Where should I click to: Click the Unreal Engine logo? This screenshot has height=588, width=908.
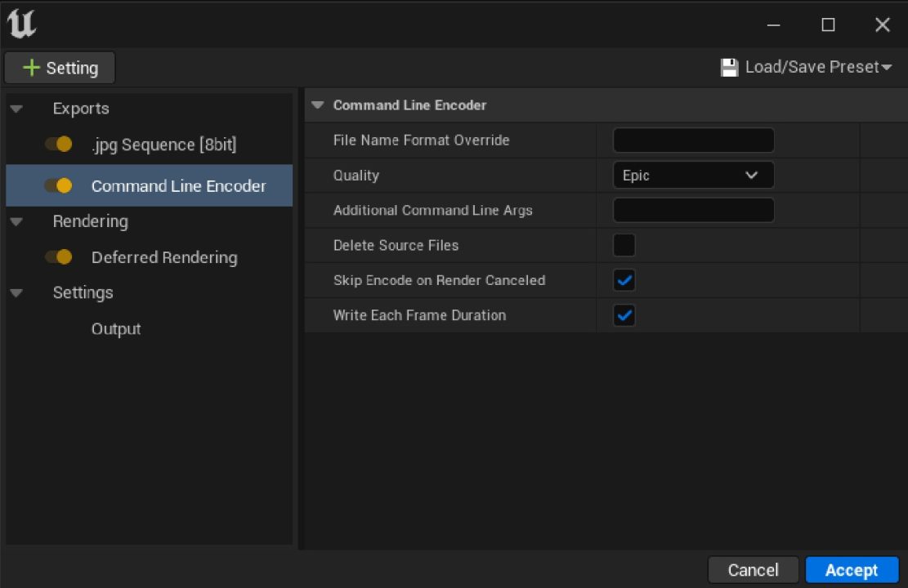(x=21, y=24)
